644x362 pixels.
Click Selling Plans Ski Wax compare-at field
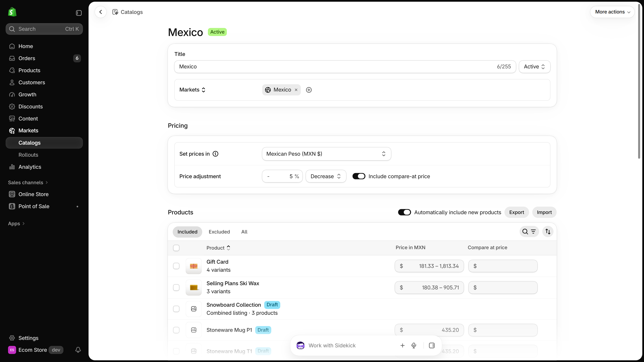tap(503, 288)
